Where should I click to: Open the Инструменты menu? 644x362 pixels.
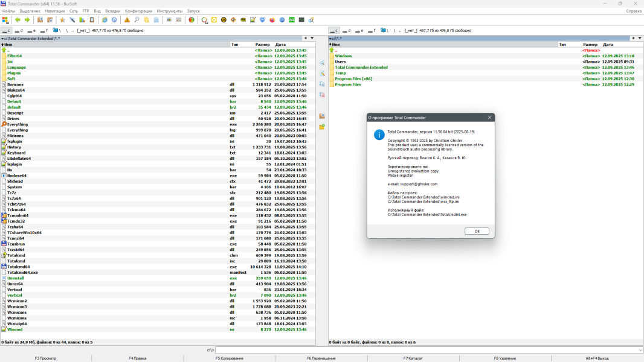[x=169, y=11]
